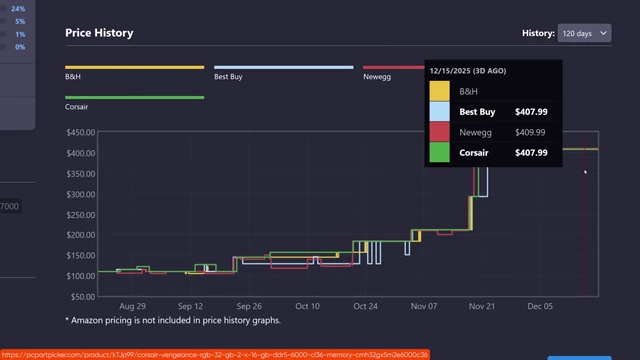Toggle the B&H yellow legend line

point(134,67)
